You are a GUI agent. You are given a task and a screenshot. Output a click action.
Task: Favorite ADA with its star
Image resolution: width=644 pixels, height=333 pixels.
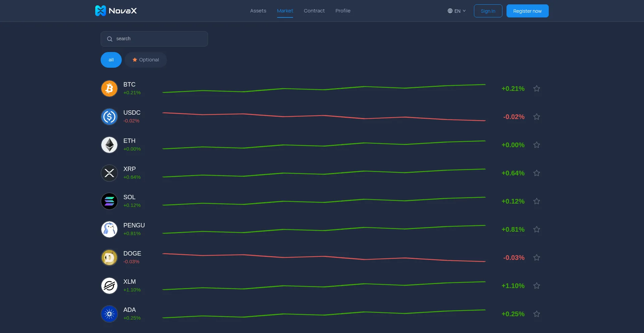(x=537, y=314)
